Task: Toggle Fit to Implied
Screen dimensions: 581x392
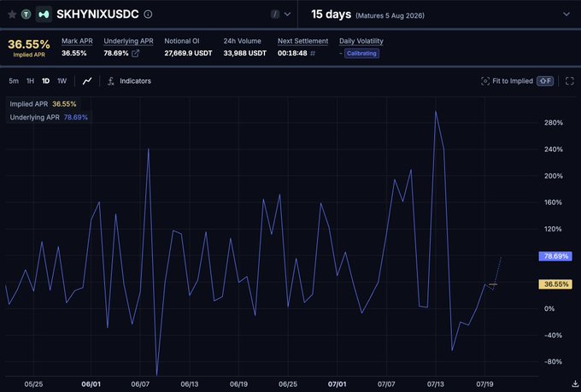Action: pyautogui.click(x=507, y=81)
